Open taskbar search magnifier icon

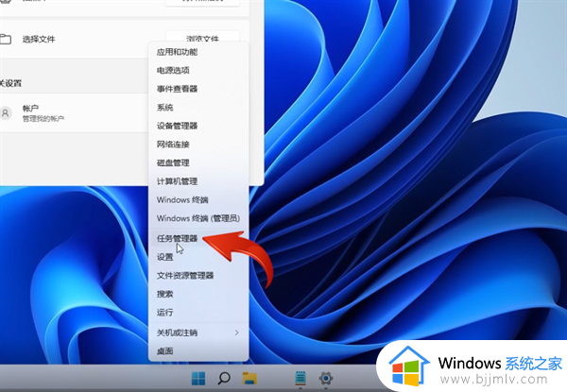coord(224,378)
